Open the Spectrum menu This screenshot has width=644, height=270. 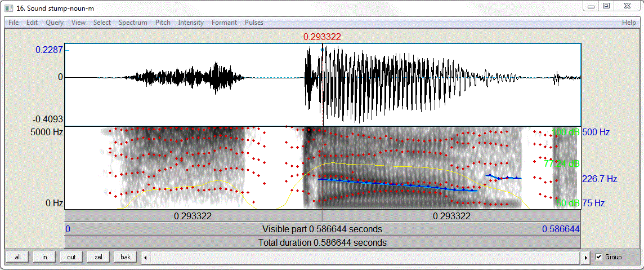point(133,23)
